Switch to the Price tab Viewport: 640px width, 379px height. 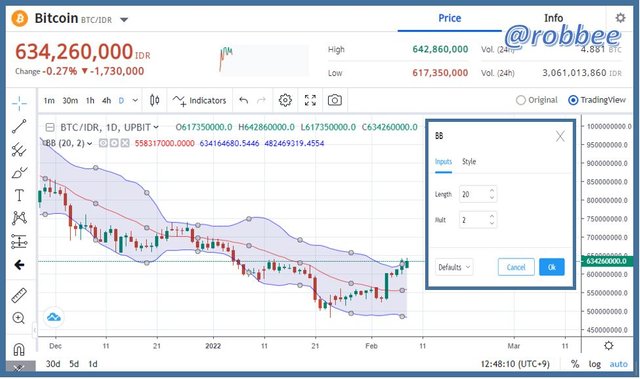(449, 18)
